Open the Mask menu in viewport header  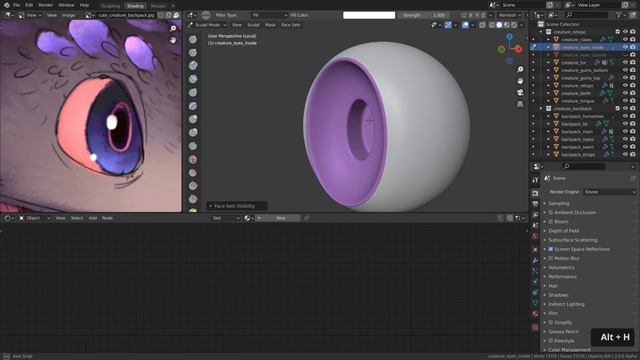(270, 25)
